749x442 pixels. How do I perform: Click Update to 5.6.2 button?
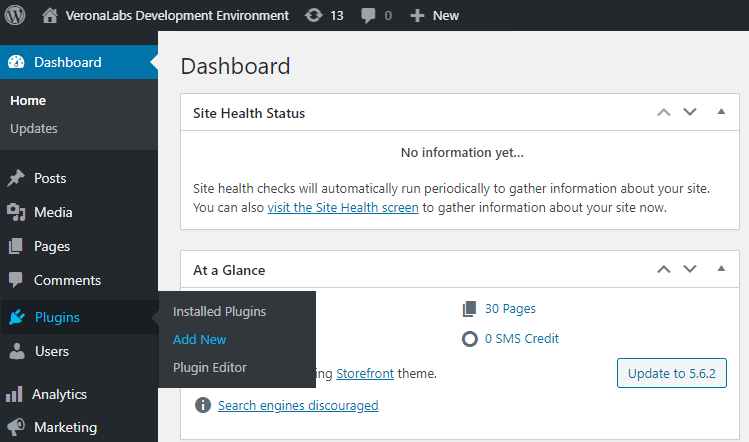point(672,373)
